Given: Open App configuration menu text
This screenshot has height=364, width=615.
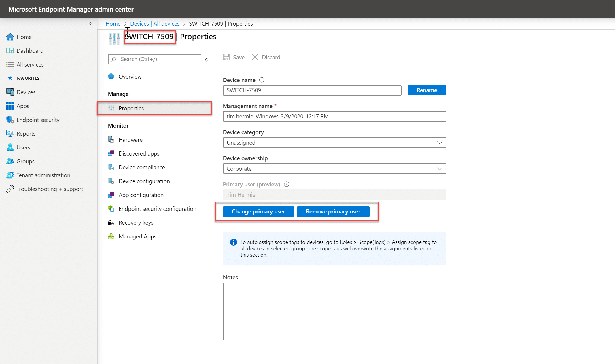Looking at the screenshot, I should pos(141,195).
